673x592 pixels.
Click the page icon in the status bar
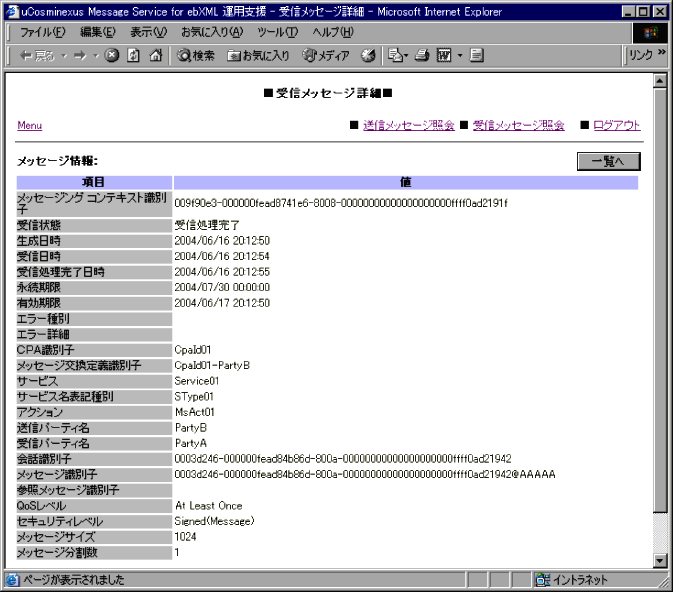pyautogui.click(x=12, y=580)
